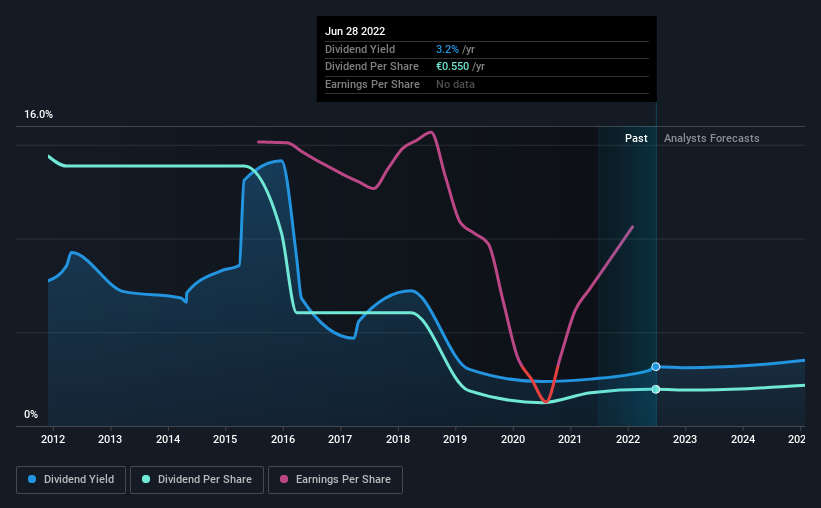Click the 2012 x-axis label
Viewport: 821px width, 508px height.
click(x=53, y=439)
